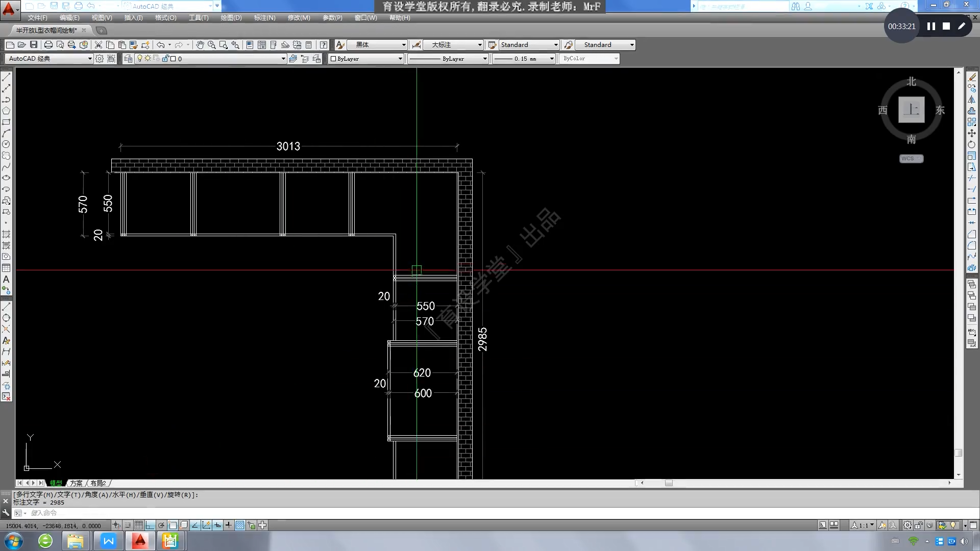Activate the Zoom Realtime magnifier
Screen dimensions: 980x551
pos(211,45)
